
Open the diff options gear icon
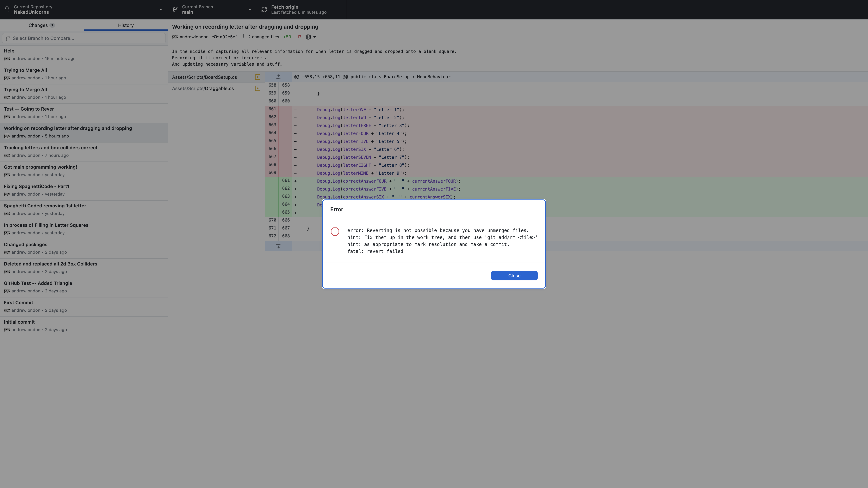point(308,37)
